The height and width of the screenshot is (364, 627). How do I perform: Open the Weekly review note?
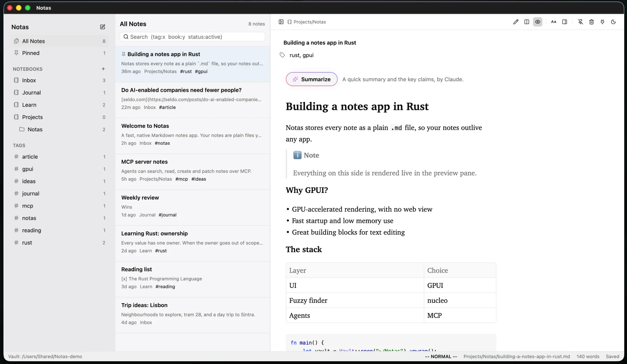192,207
